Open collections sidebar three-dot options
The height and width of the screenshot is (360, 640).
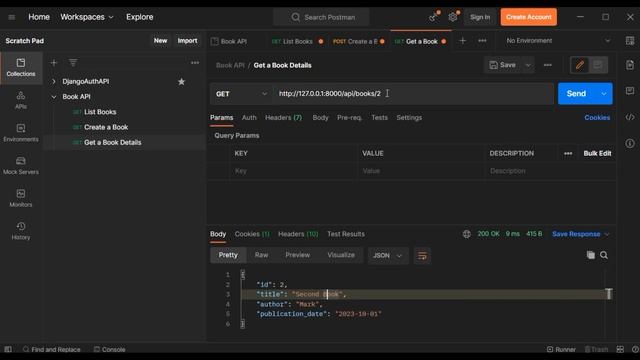point(195,63)
